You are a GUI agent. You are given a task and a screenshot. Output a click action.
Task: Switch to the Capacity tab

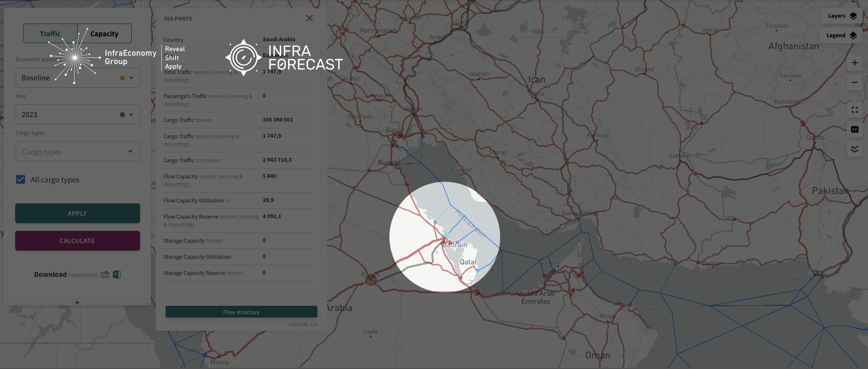104,34
